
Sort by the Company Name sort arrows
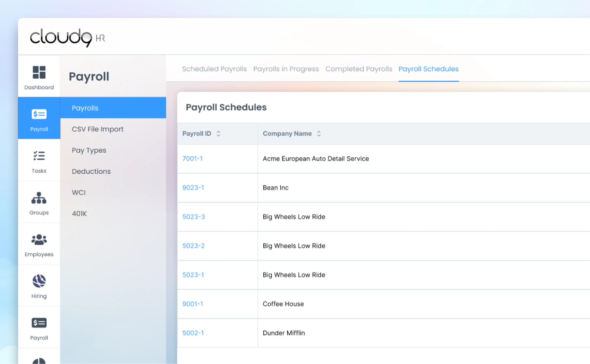(x=319, y=134)
